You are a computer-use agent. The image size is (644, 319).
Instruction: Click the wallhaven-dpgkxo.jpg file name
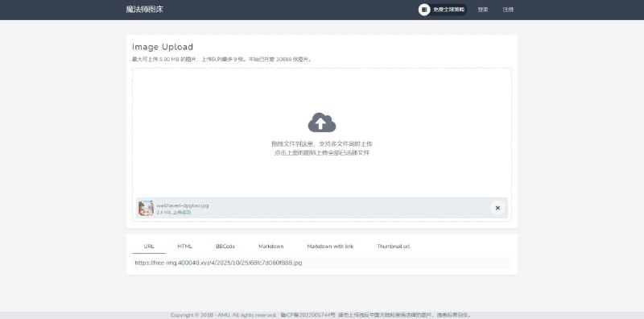(183, 205)
